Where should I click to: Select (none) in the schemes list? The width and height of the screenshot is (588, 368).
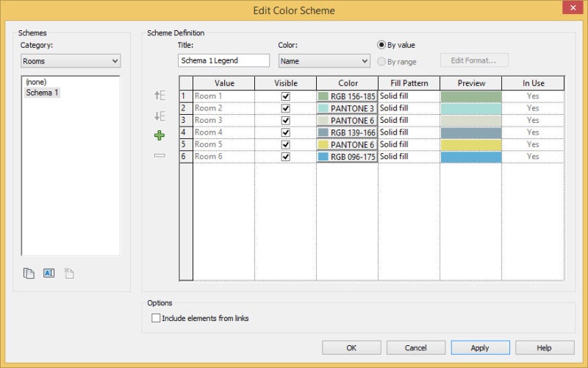coord(36,82)
